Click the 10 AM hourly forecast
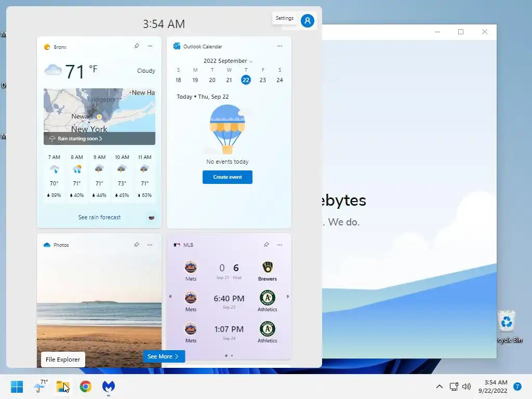This screenshot has height=399, width=532. [122, 176]
